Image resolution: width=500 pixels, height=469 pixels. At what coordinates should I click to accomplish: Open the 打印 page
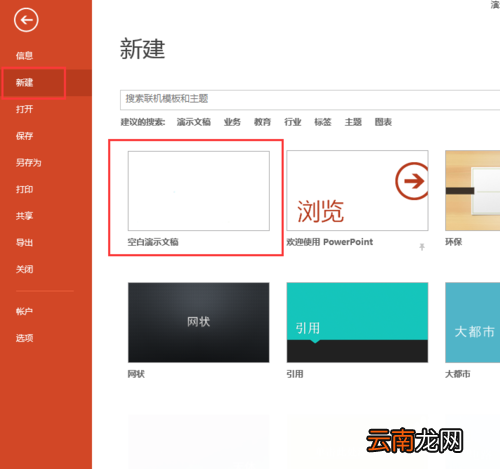pyautogui.click(x=24, y=189)
